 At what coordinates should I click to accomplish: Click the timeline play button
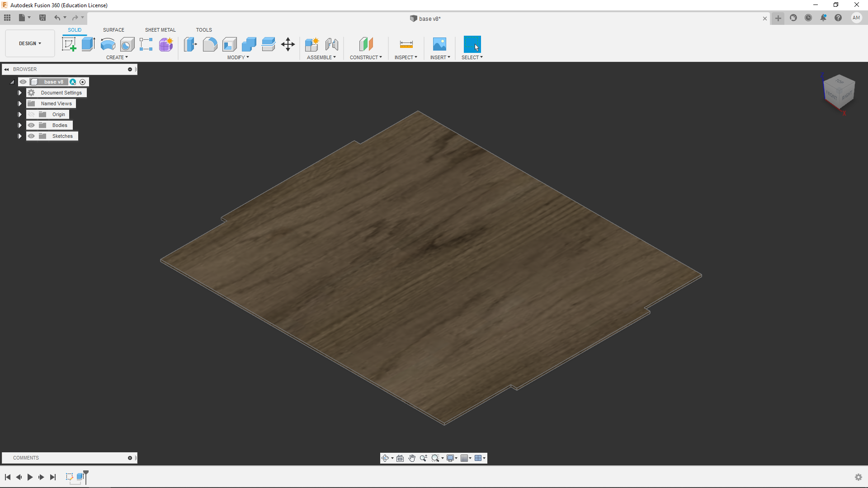(30, 477)
